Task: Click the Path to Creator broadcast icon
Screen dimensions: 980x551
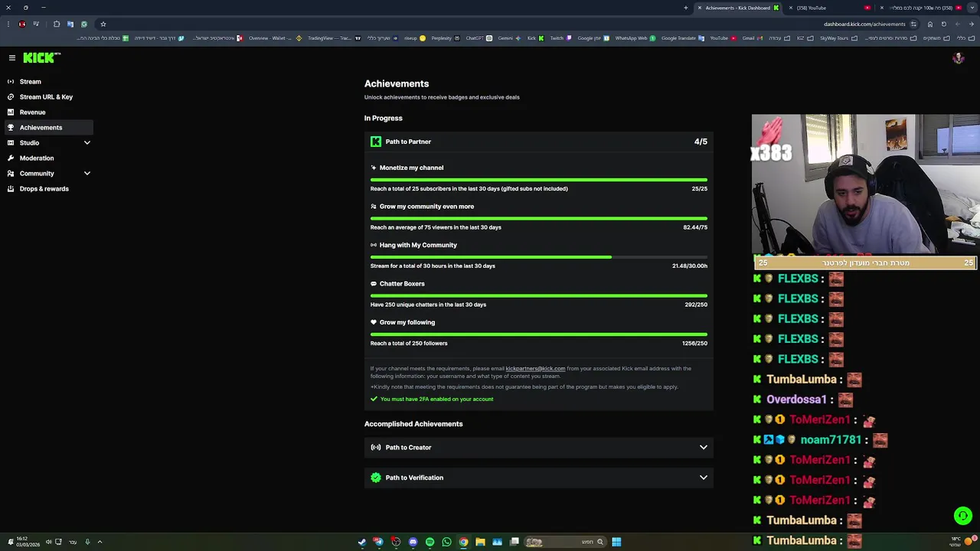Action: (x=376, y=447)
